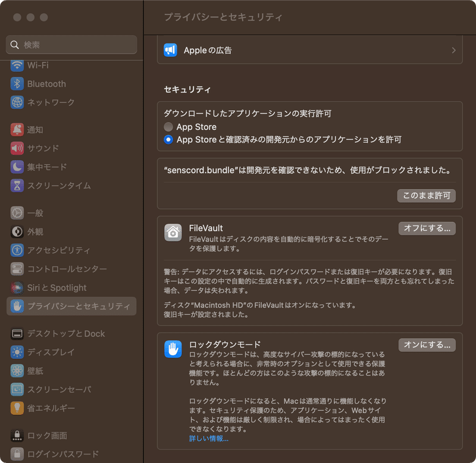
Task: Open the 省エネルギー light bulb icon
Action: coord(17,408)
